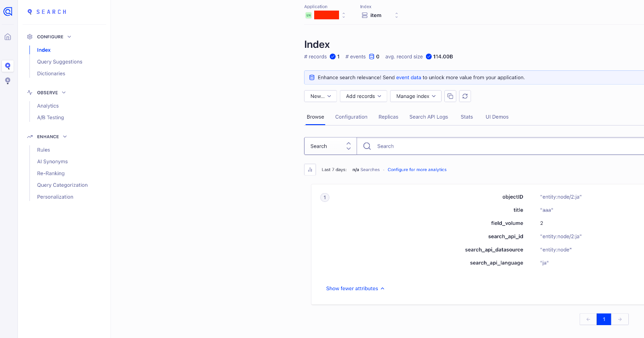Open the analytics bar chart icon above search results
Viewport: 644px width, 338px height.
pos(310,169)
